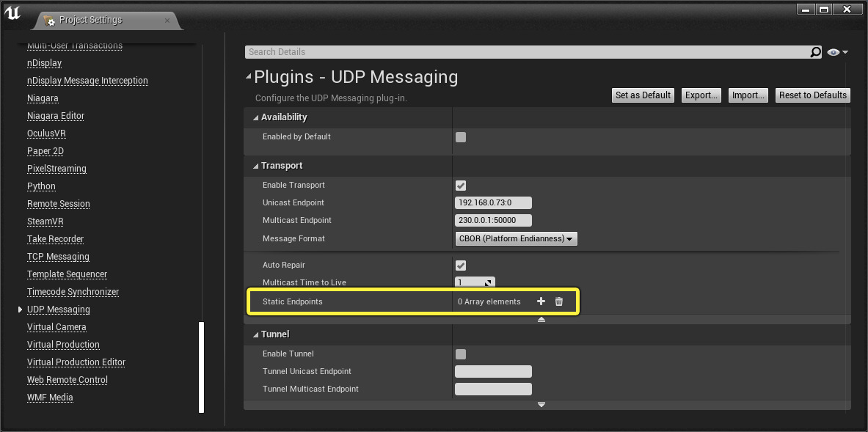
Task: Click the Tunnel Multicast Endpoint field
Action: [x=493, y=389]
